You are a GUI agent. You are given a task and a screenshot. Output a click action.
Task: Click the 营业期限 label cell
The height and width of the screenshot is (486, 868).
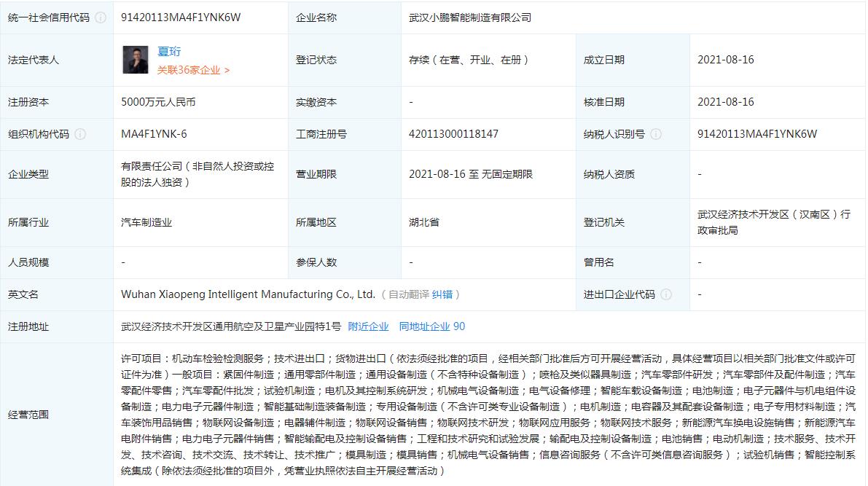(344, 174)
